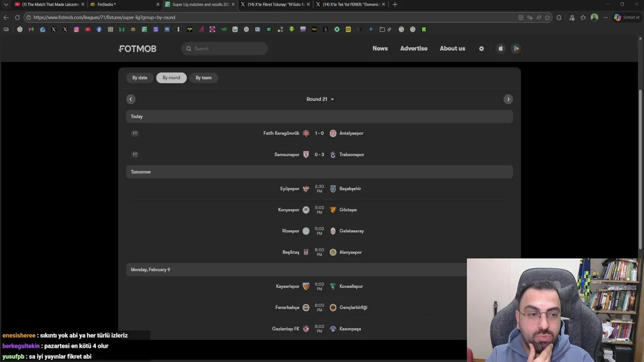
Task: Select the By team filter
Action: pyautogui.click(x=204, y=77)
